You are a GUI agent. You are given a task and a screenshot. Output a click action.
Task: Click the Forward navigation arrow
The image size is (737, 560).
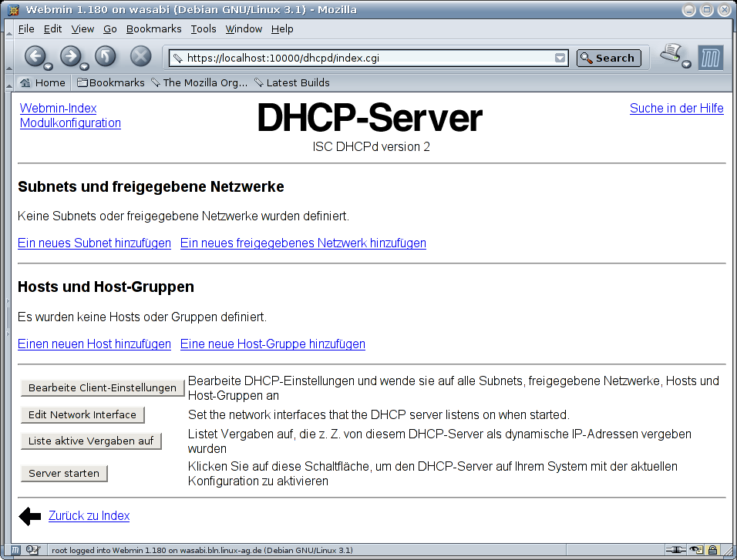point(70,57)
